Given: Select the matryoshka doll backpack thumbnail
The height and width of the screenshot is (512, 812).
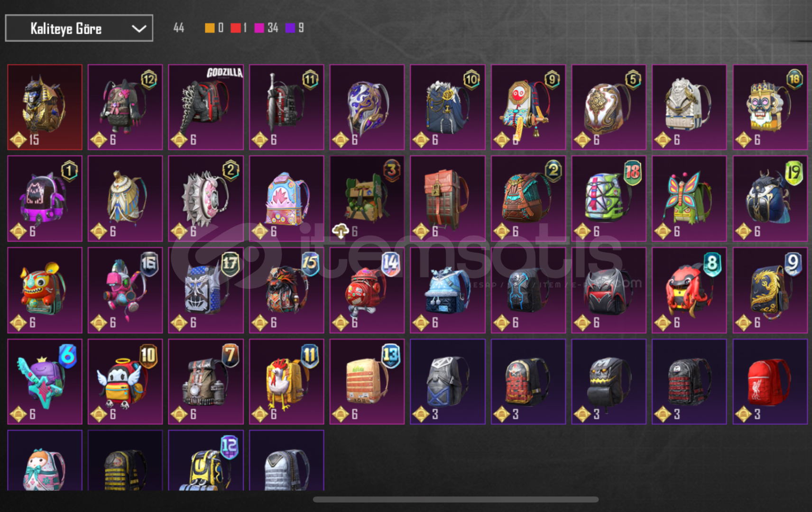Looking at the screenshot, I should click(45, 460).
